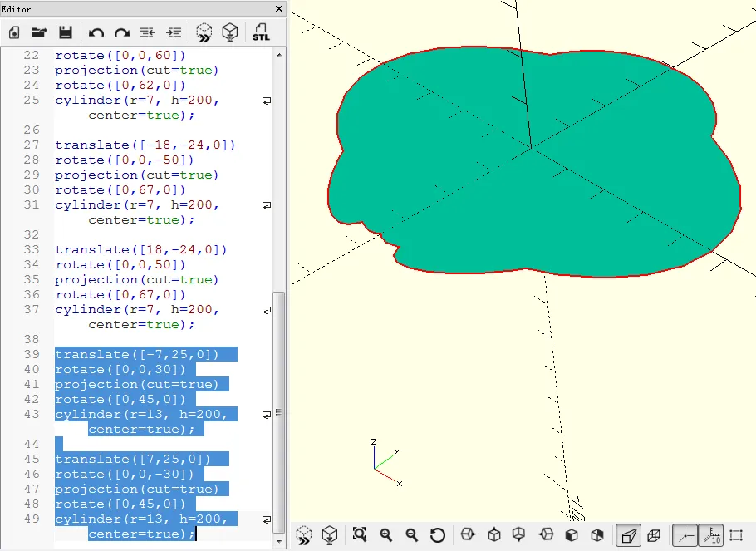
Task: Click code line 33 translate([18,-24,0])
Action: [140, 249]
